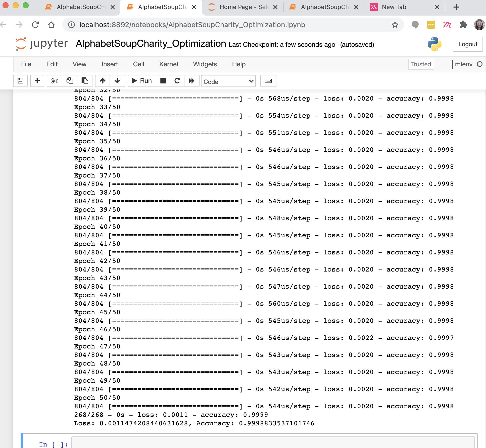Restart the kernel using the restart icon

click(x=177, y=81)
